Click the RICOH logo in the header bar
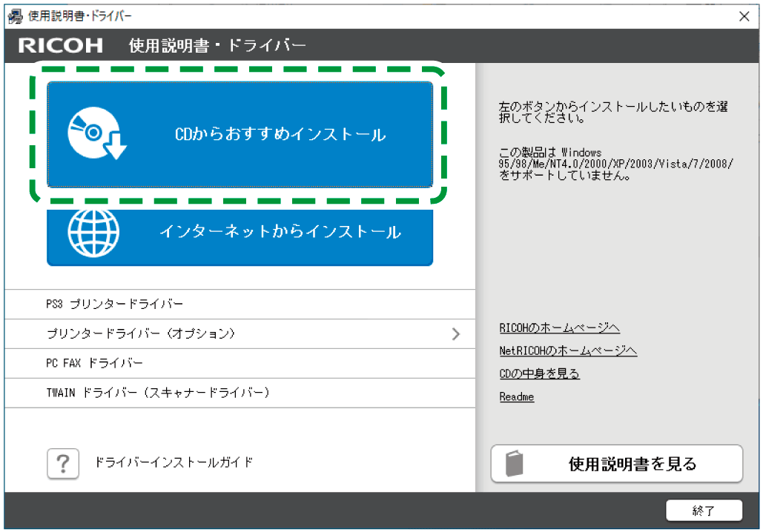The height and width of the screenshot is (532, 763). pyautogui.click(x=59, y=46)
